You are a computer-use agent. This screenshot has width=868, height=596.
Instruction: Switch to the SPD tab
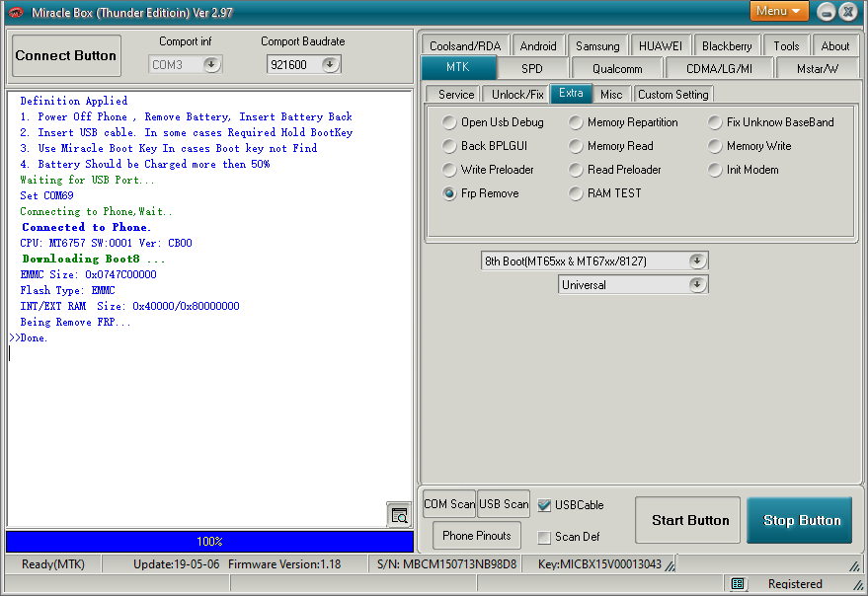point(532,69)
